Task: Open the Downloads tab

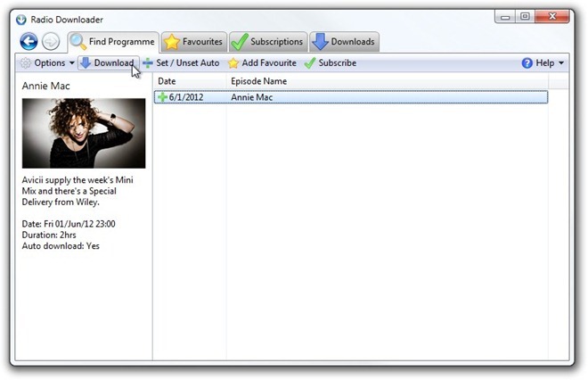Action: click(x=344, y=42)
